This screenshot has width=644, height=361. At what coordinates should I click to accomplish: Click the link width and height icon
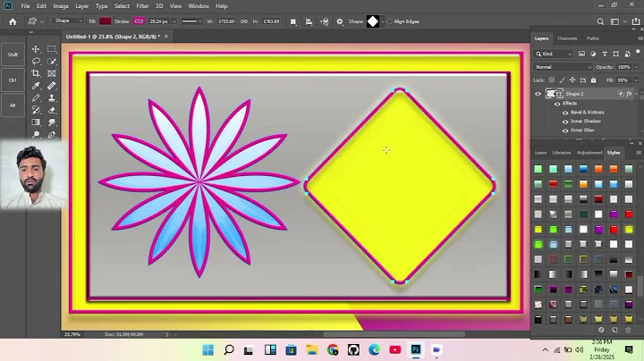[244, 21]
